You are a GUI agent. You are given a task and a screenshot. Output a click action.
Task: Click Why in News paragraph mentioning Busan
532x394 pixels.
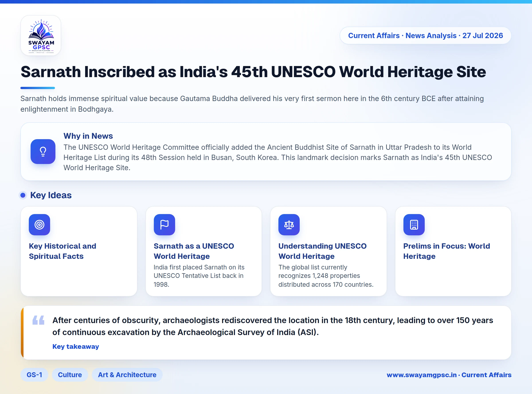(x=278, y=157)
